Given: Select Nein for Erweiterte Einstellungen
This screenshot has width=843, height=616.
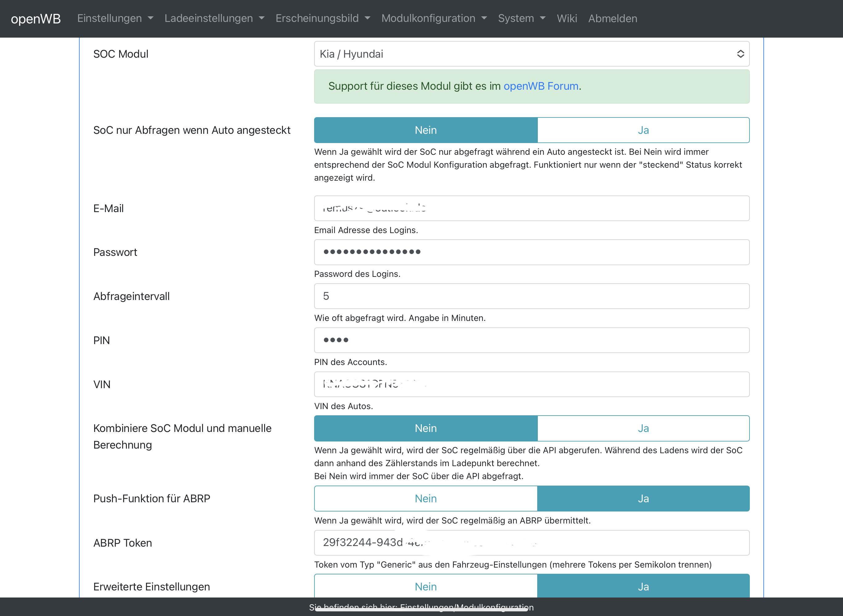Looking at the screenshot, I should click(426, 586).
